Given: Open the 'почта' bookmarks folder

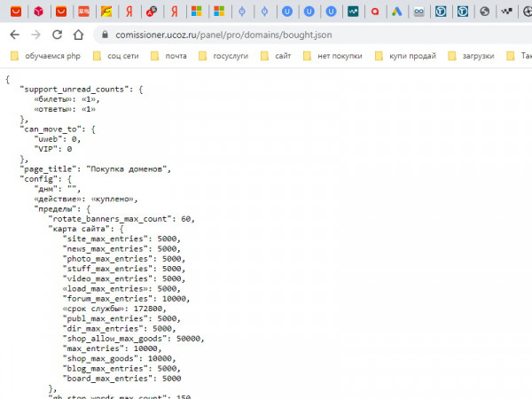Looking at the screenshot, I should click(x=168, y=56).
